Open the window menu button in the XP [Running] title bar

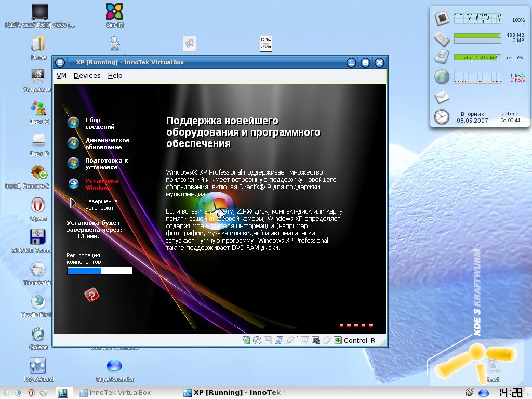click(x=60, y=62)
